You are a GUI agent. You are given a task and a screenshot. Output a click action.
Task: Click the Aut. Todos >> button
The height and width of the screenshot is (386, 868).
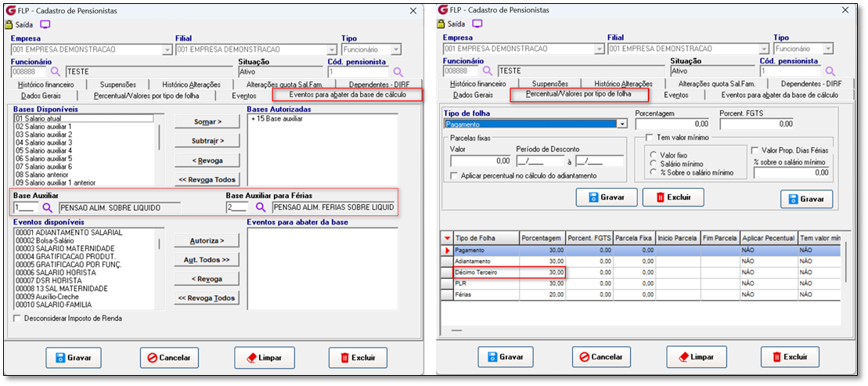click(207, 260)
